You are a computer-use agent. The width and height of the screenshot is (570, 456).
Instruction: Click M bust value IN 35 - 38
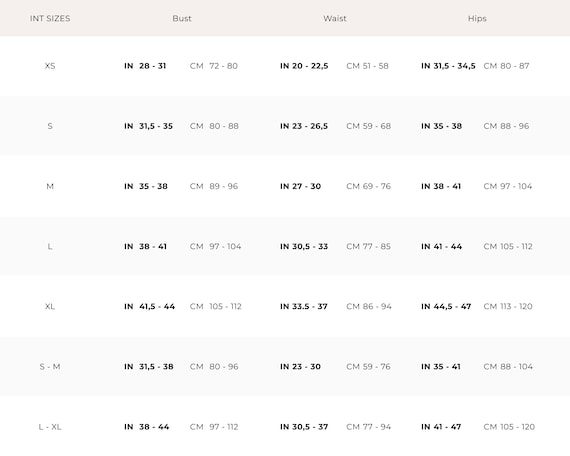point(146,186)
